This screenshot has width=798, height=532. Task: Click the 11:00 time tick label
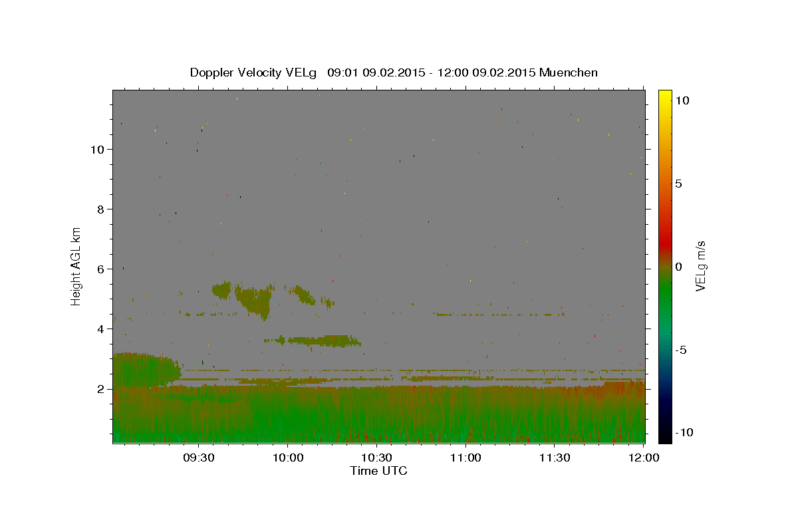465,458
